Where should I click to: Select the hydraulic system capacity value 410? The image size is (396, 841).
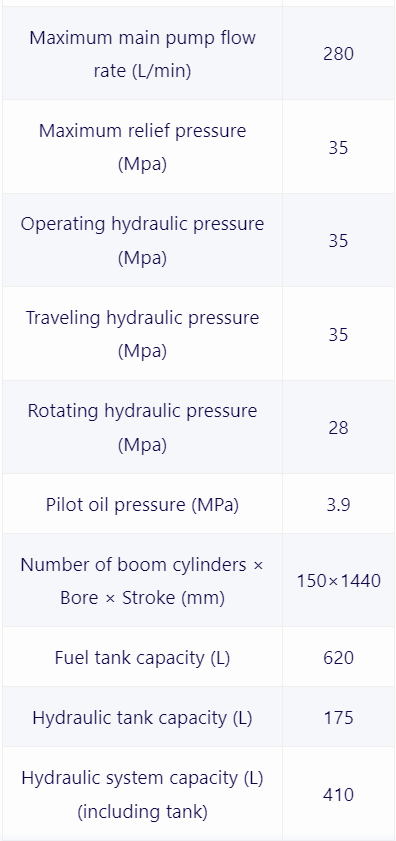[x=339, y=795]
